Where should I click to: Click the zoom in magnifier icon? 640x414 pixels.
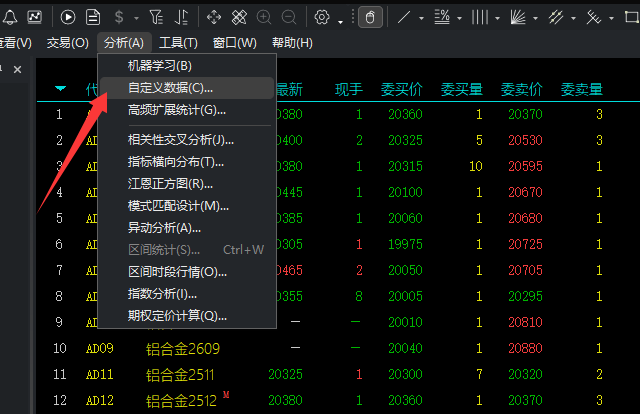[x=264, y=17]
